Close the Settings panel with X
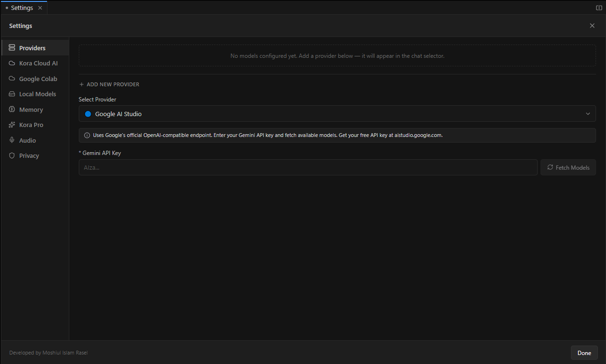This screenshot has width=606, height=364. click(x=592, y=26)
